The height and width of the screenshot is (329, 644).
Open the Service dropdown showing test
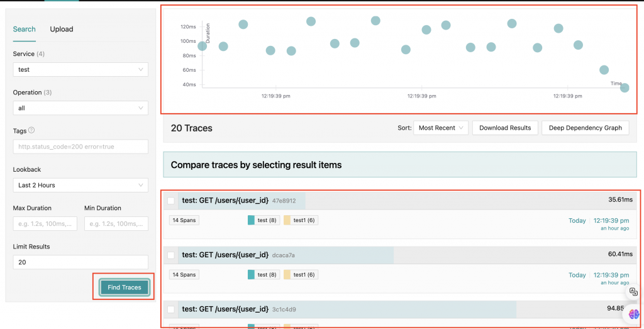pos(80,69)
